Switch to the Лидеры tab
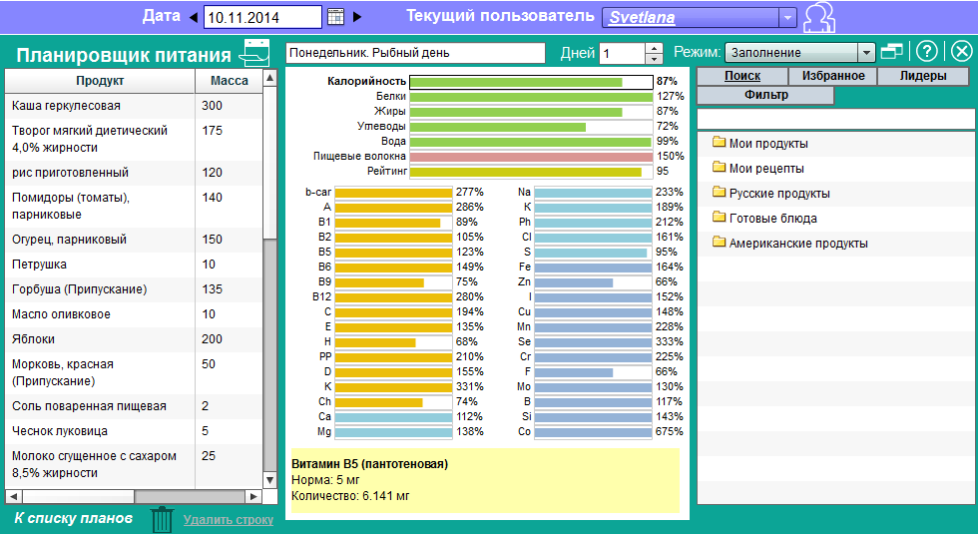 (x=923, y=76)
